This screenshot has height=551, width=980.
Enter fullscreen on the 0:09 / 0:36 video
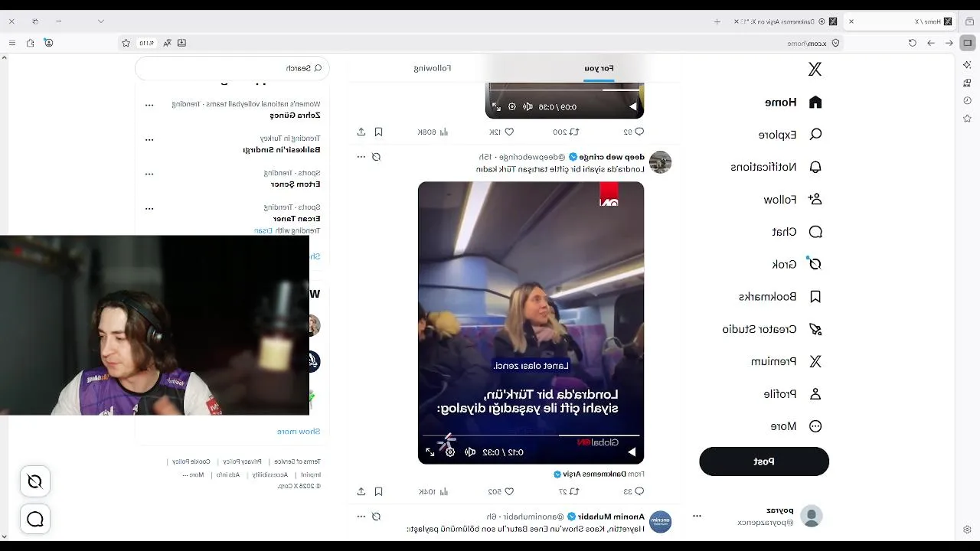click(x=496, y=107)
